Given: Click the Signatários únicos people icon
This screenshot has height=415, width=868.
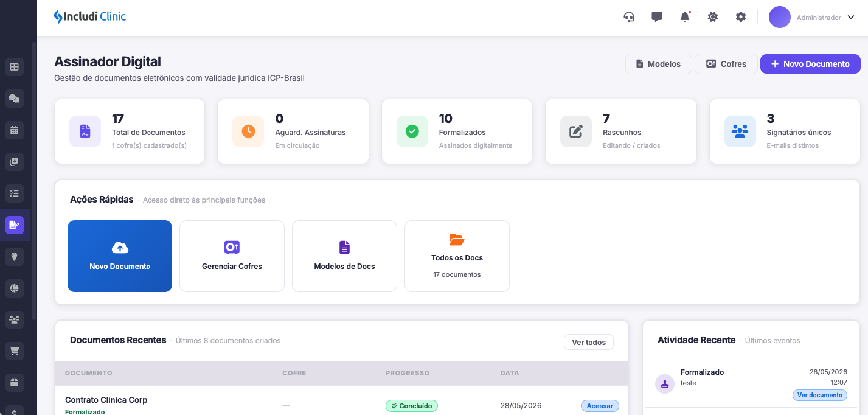Looking at the screenshot, I should (740, 131).
